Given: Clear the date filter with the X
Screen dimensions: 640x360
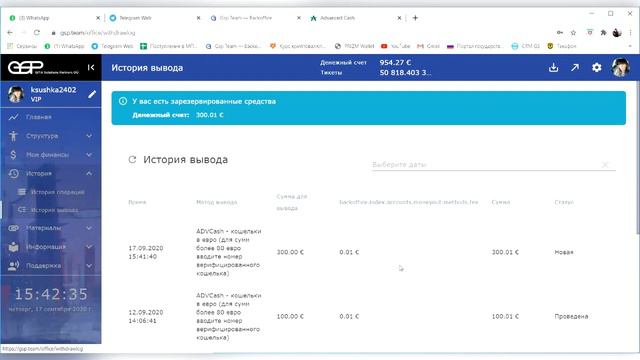Looking at the screenshot, I should click(605, 164).
